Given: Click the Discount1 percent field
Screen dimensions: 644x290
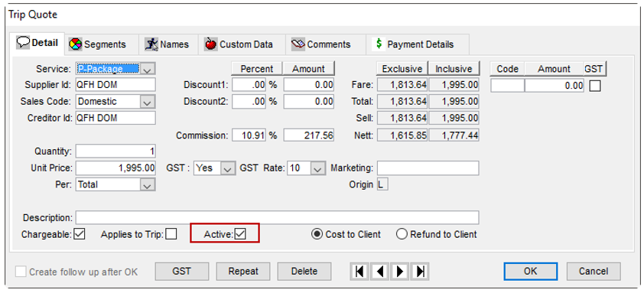Looking at the screenshot, I should point(249,85).
